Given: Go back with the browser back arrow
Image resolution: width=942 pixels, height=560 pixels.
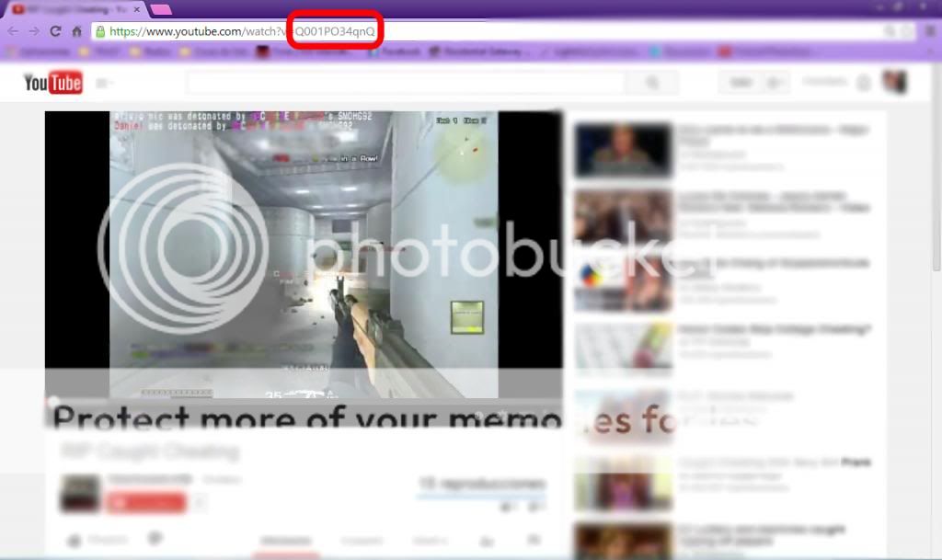Looking at the screenshot, I should coord(13,31).
